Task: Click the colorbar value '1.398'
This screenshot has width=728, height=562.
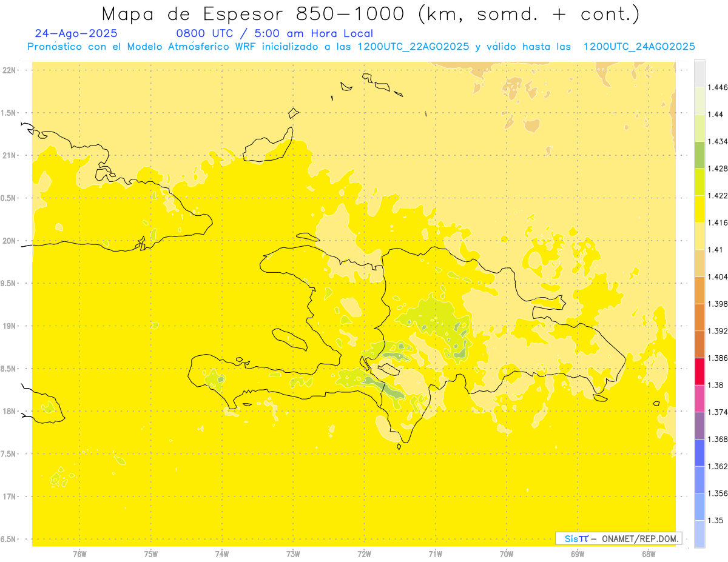Action: 718,304
